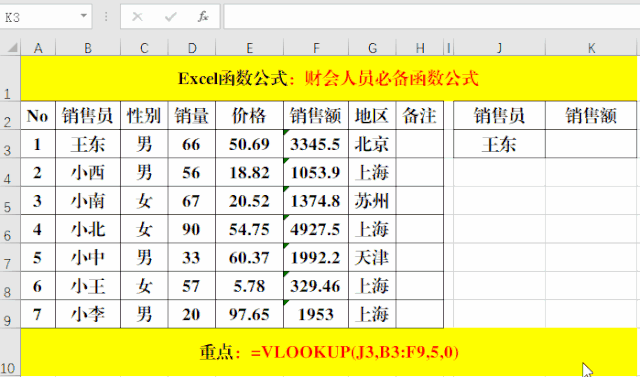Click the sales value '1953'
Viewport: 640px width, 377px height.
[316, 314]
